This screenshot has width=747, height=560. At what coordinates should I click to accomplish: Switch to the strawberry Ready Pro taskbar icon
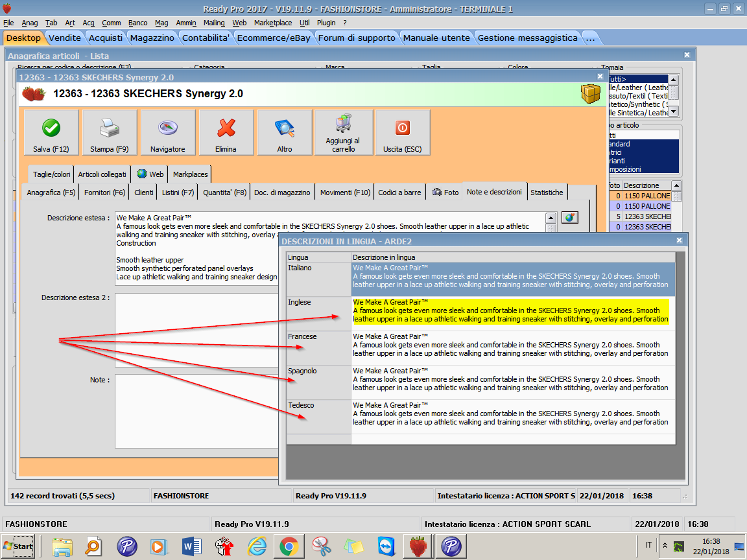418,546
